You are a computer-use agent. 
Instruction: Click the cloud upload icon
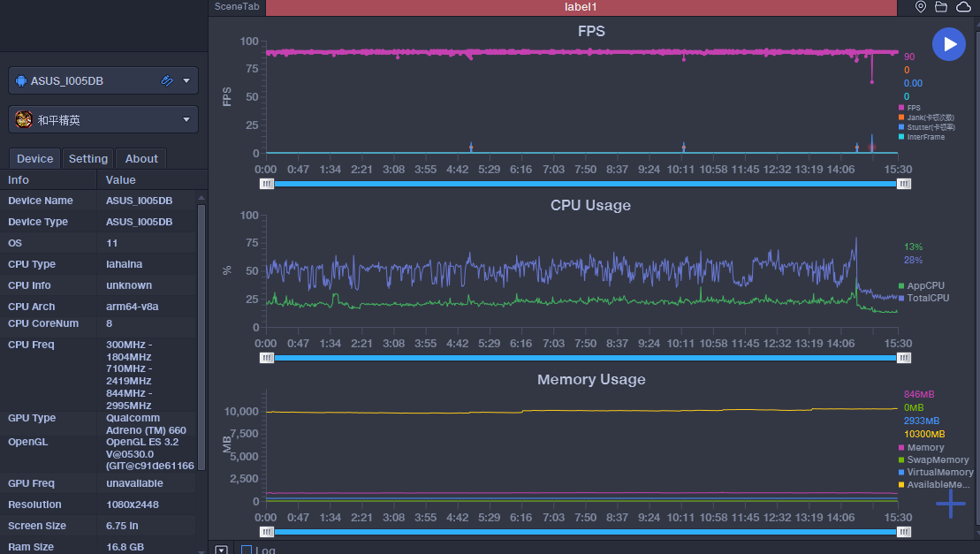pyautogui.click(x=964, y=7)
